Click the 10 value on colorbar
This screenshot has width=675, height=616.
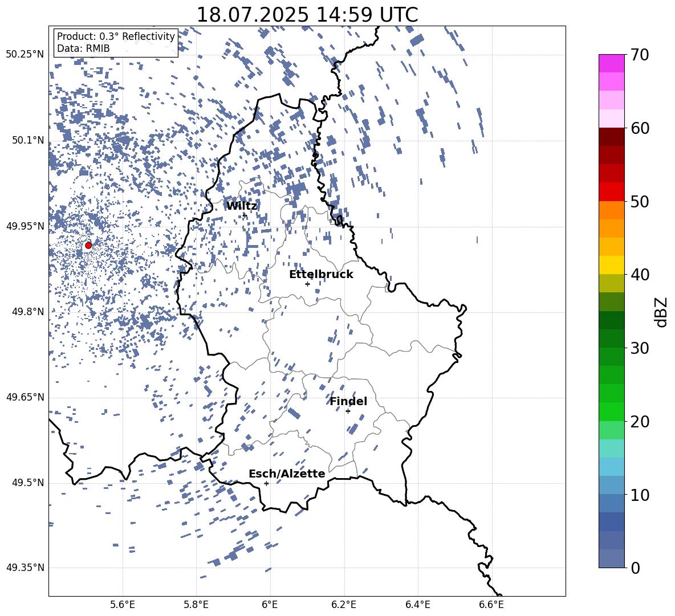coord(640,495)
